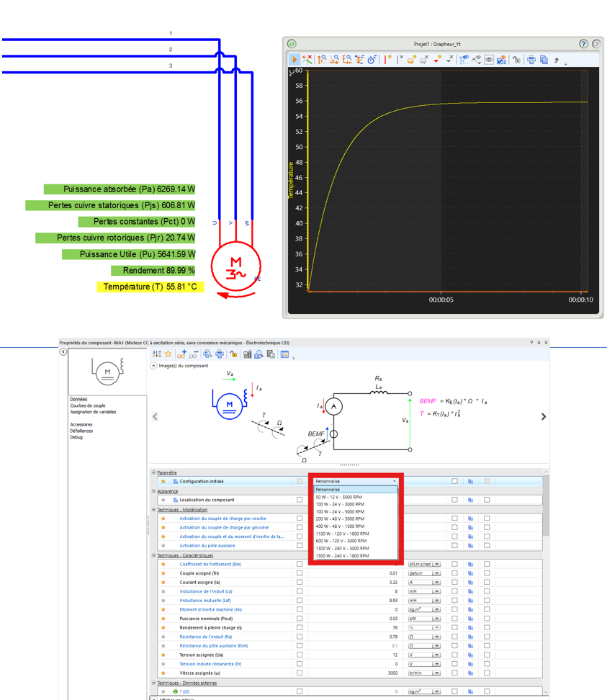Collapse the Image(s) du composant section

(153, 366)
